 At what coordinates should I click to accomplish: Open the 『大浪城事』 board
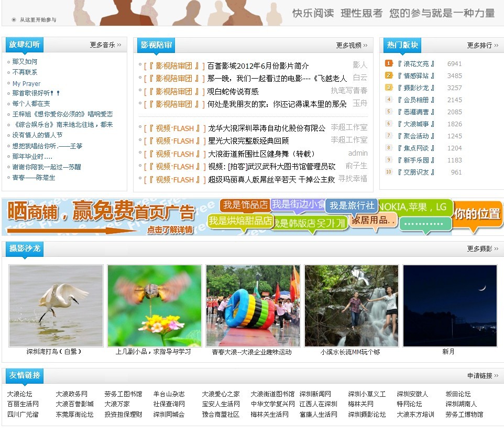tap(417, 124)
